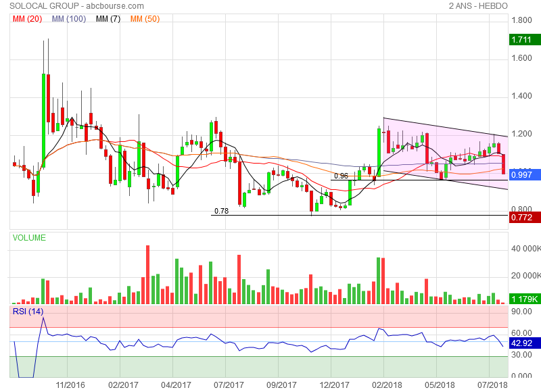Click the 90.00 RSI axis label
Screen dimensions: 541x392
(521, 312)
